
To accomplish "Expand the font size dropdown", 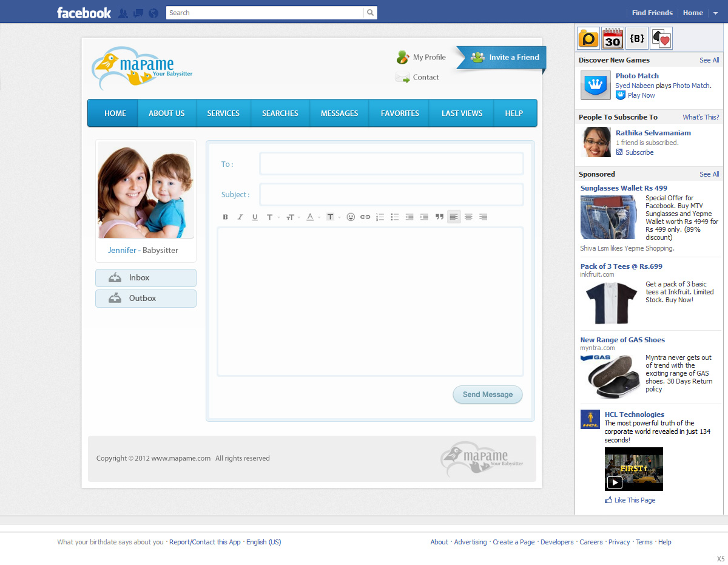I will tap(292, 217).
